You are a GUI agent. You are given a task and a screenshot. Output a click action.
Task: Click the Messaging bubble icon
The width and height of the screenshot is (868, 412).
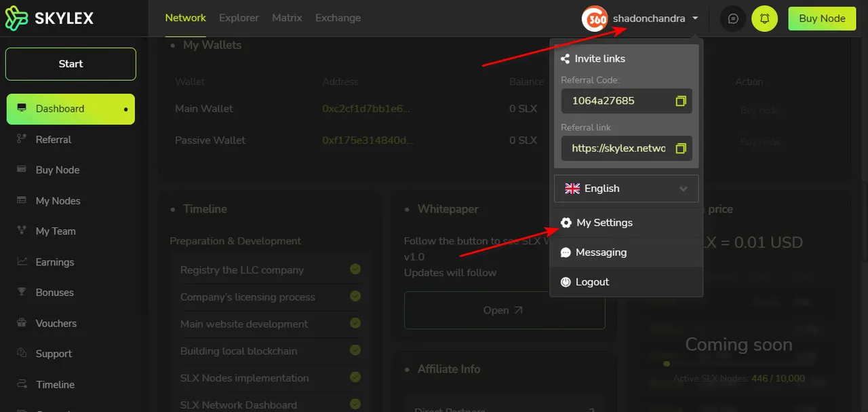tap(566, 252)
